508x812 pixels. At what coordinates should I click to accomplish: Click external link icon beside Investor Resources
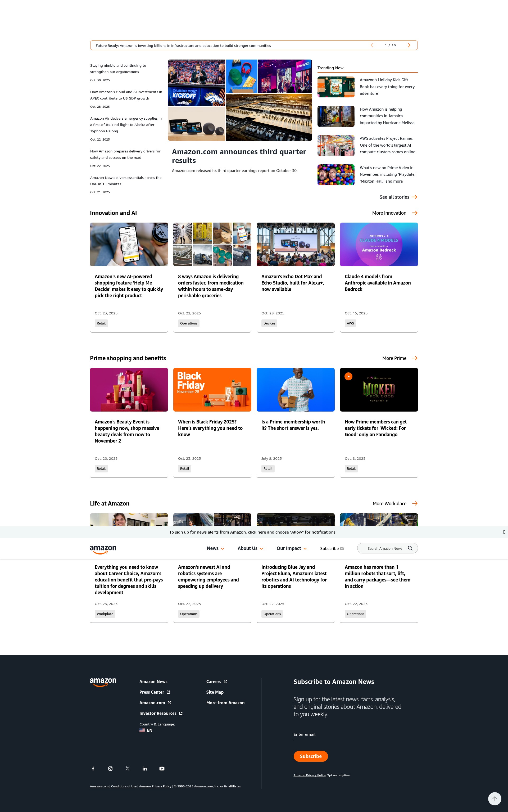tap(181, 713)
